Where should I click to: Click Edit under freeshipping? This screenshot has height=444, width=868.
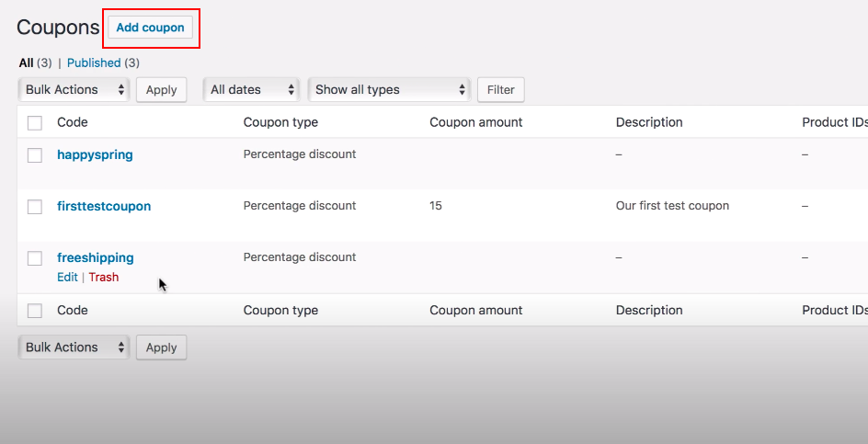tap(67, 277)
